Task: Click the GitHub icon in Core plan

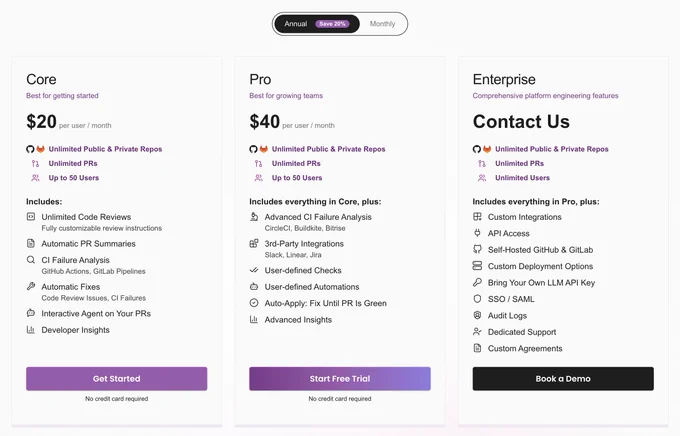Action: pyautogui.click(x=30, y=149)
